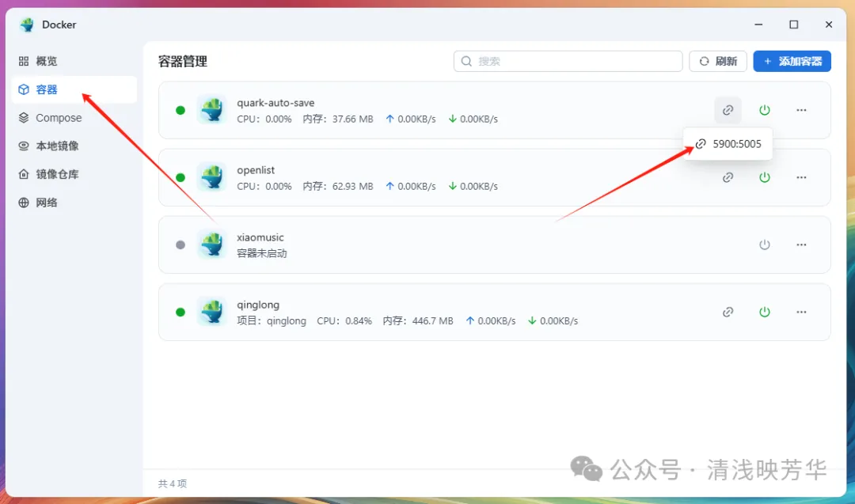Open the quark-auto-save port link icon
Screen dimensions: 855x504
pyautogui.click(x=728, y=110)
